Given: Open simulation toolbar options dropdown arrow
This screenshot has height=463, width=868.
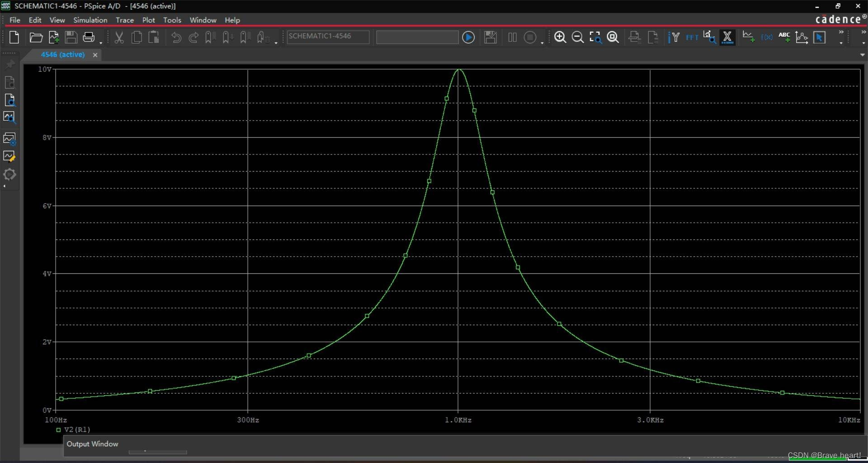Looking at the screenshot, I should 542,42.
